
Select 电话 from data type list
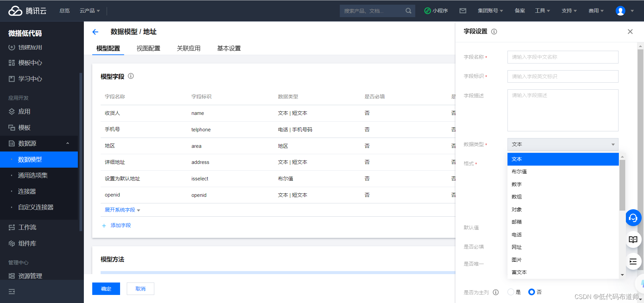tap(563, 235)
